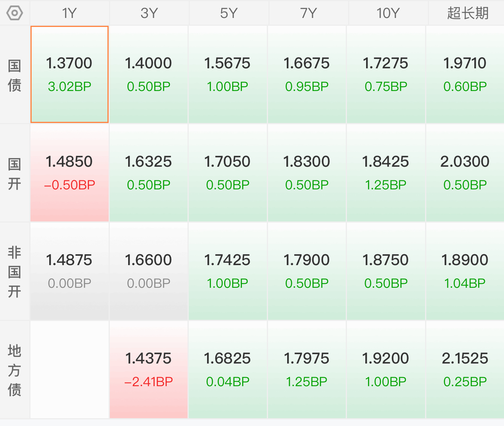
Task: Click the empty 地方债 1Y cell
Action: tap(70, 370)
